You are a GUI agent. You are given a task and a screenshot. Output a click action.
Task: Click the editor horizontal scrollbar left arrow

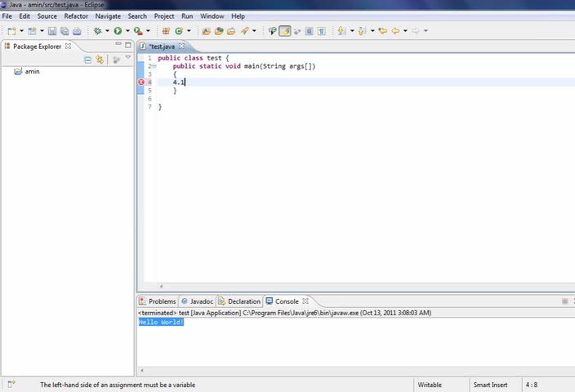click(161, 287)
